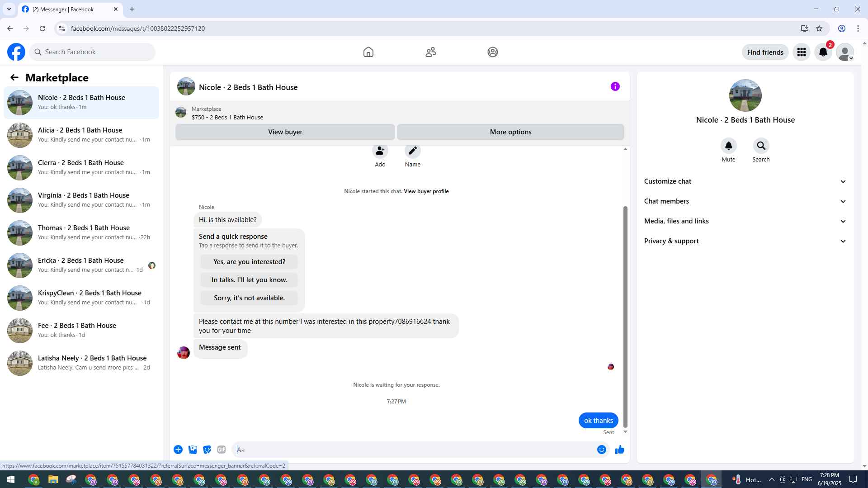The width and height of the screenshot is (868, 488).
Task: Expand the Privacy & support section
Action: coord(745,241)
